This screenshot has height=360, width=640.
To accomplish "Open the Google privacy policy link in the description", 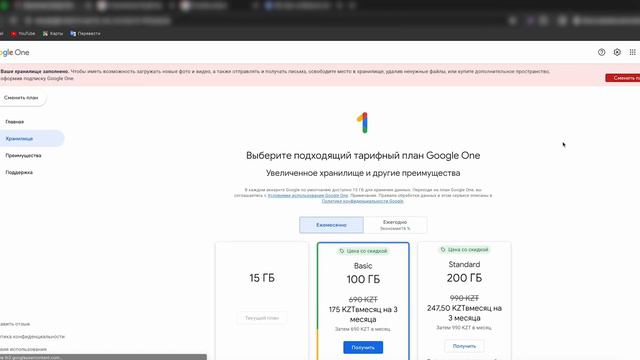I will [362, 201].
